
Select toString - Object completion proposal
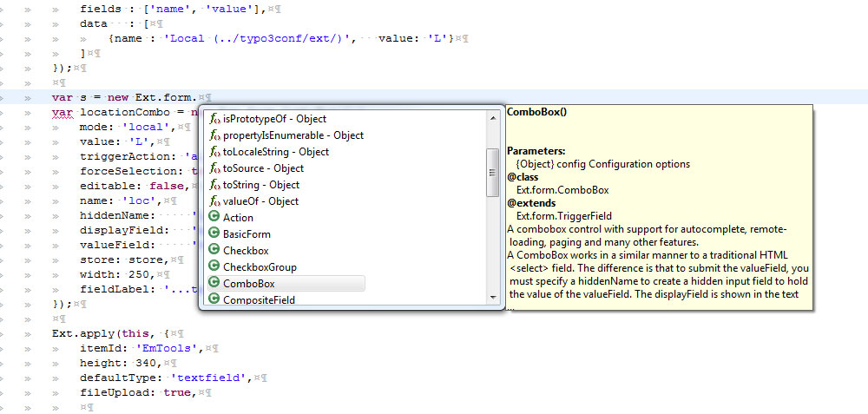click(260, 185)
